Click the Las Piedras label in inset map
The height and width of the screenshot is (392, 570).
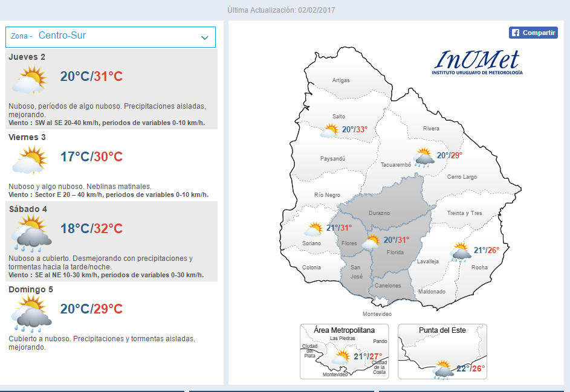[343, 338]
